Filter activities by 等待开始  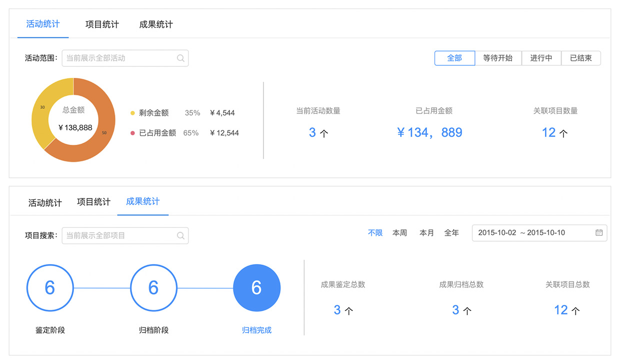tap(497, 58)
